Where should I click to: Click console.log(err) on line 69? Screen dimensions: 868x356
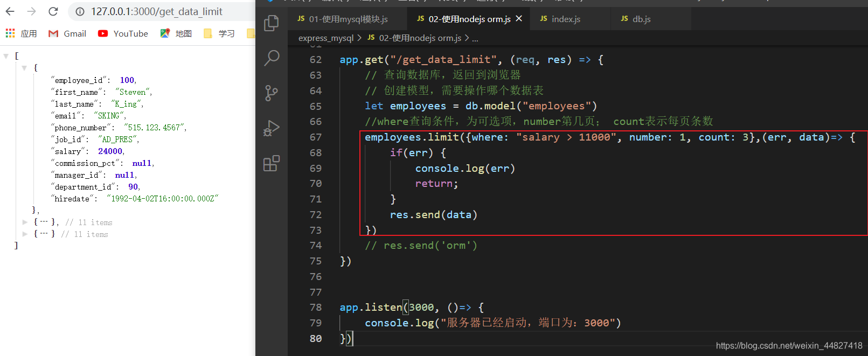pos(465,169)
